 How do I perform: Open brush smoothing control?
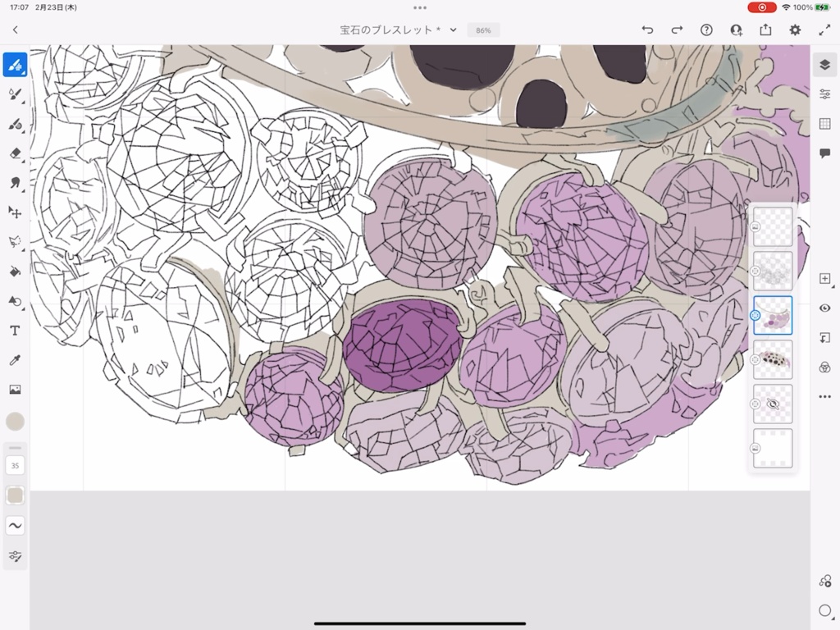click(x=15, y=526)
